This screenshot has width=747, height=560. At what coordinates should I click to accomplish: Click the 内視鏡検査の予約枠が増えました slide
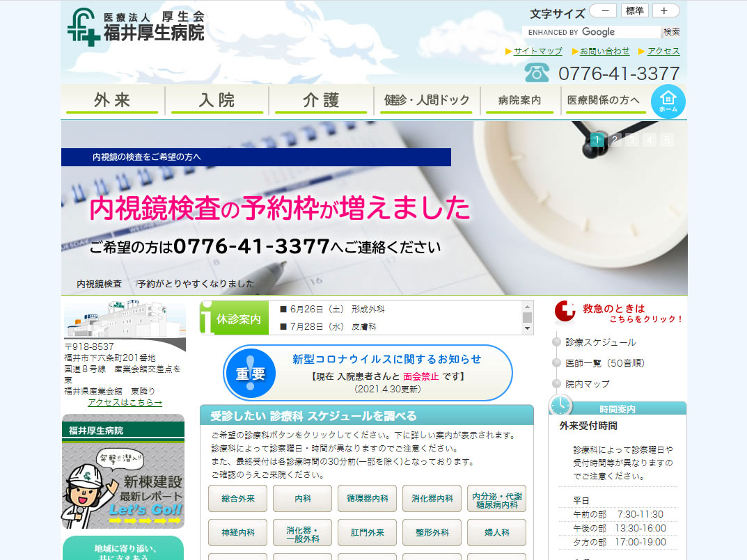coord(375,207)
